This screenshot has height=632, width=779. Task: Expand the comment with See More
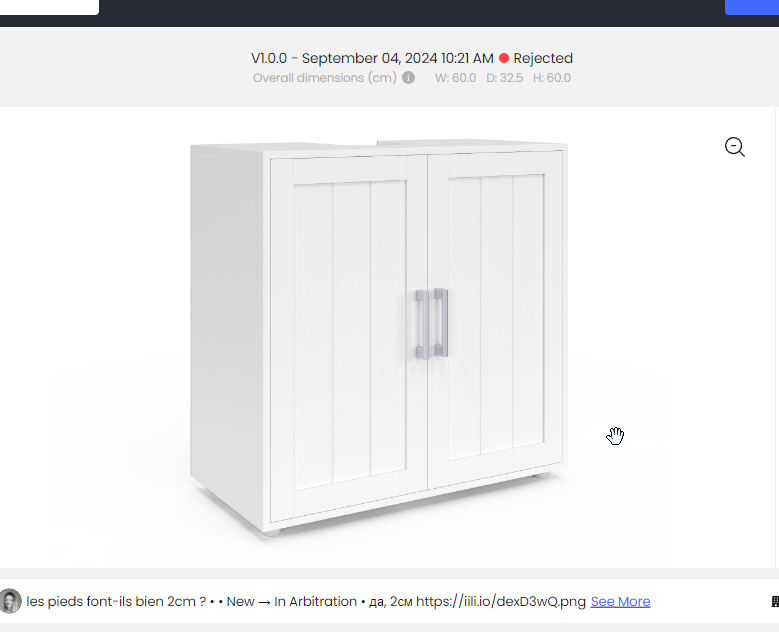620,601
